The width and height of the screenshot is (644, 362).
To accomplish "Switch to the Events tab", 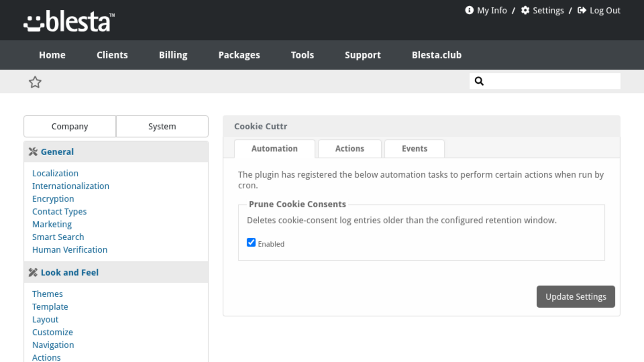I will pyautogui.click(x=415, y=149).
